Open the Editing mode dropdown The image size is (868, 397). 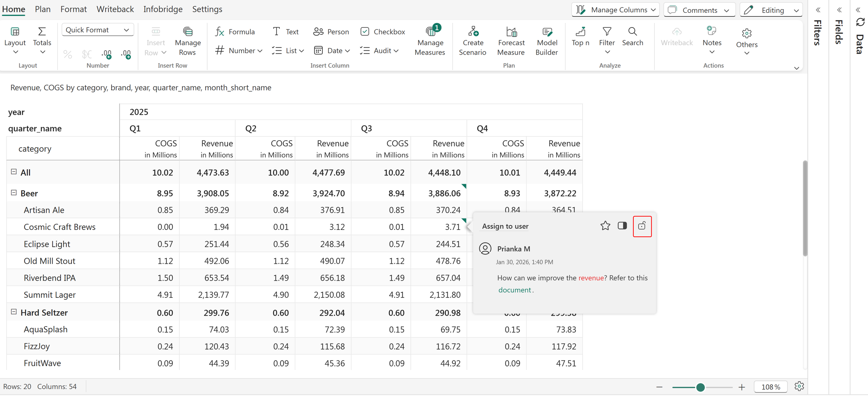771,10
